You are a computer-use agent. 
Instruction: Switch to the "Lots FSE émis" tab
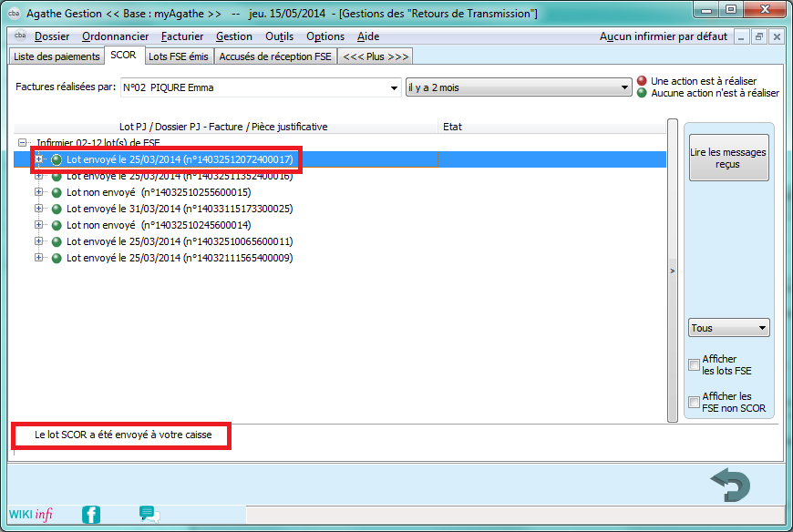coord(179,56)
